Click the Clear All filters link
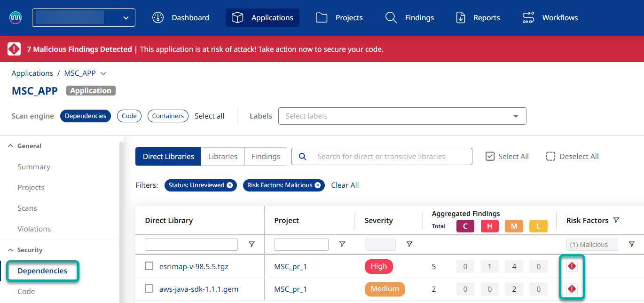 [345, 185]
